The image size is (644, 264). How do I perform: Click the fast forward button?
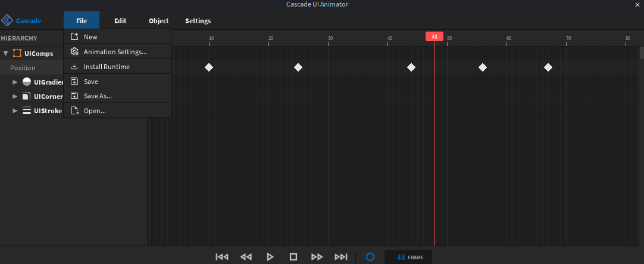(x=317, y=257)
